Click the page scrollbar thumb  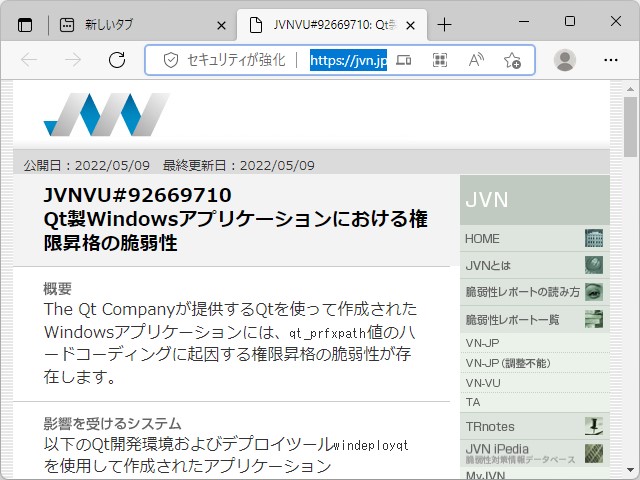630,127
